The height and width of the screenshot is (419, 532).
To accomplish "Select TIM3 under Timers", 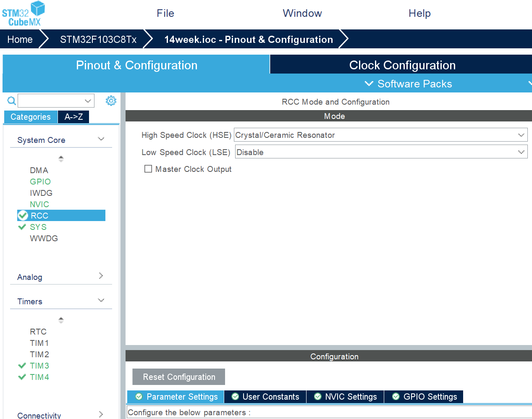I will (x=39, y=366).
